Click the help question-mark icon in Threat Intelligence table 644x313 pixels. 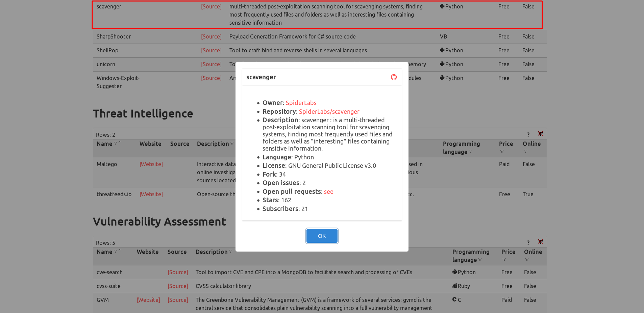528,134
